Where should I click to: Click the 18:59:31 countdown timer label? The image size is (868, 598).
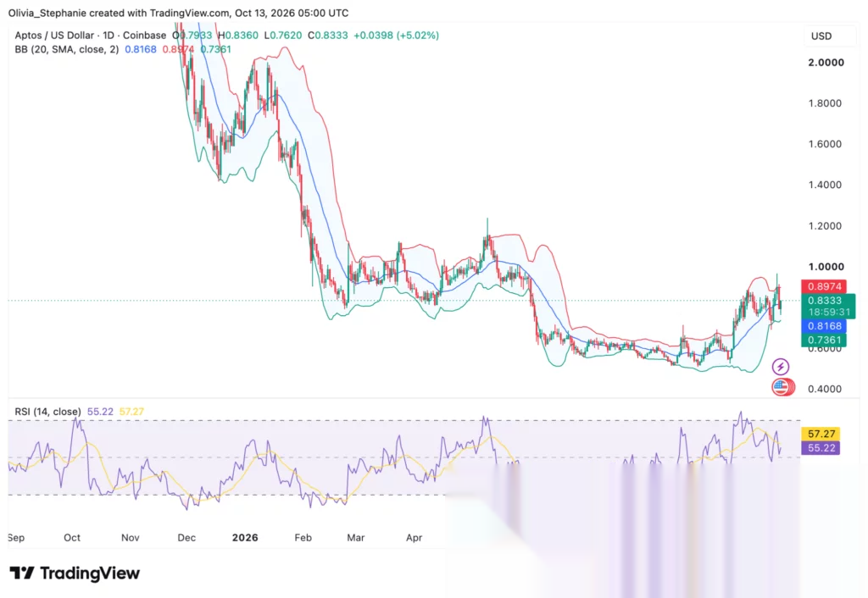(829, 312)
